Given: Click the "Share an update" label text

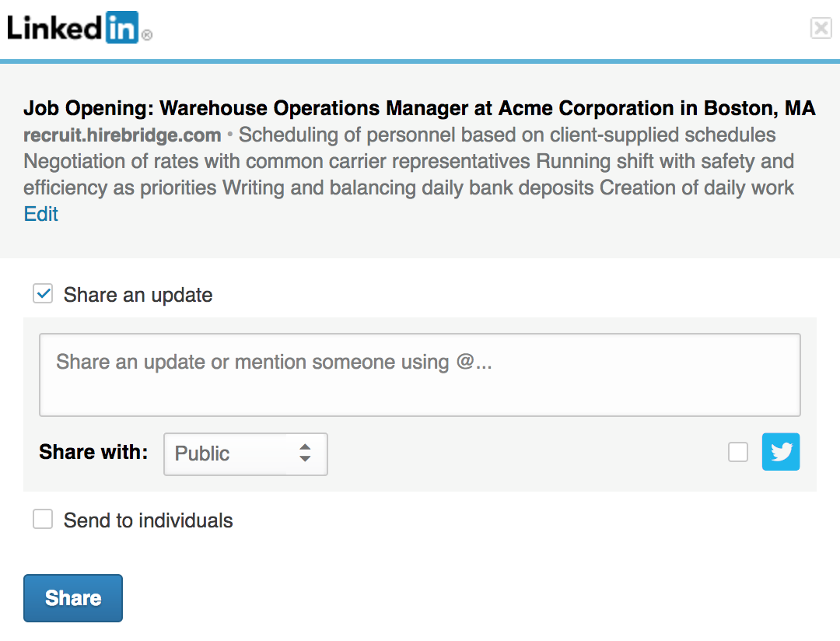Looking at the screenshot, I should pyautogui.click(x=138, y=296).
